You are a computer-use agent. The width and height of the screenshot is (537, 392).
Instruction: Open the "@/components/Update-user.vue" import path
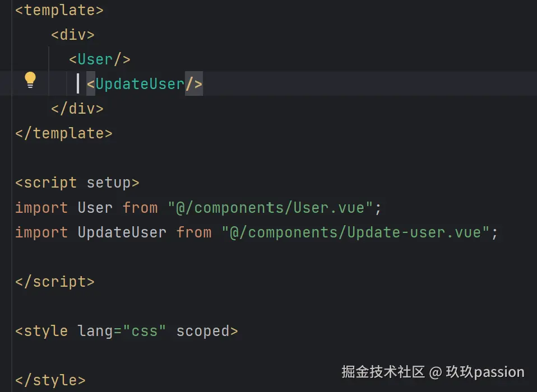[x=356, y=232]
